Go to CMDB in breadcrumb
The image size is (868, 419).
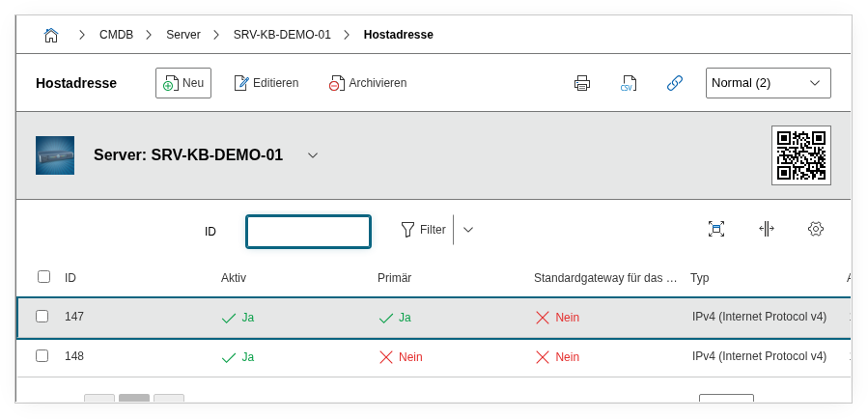(116, 35)
